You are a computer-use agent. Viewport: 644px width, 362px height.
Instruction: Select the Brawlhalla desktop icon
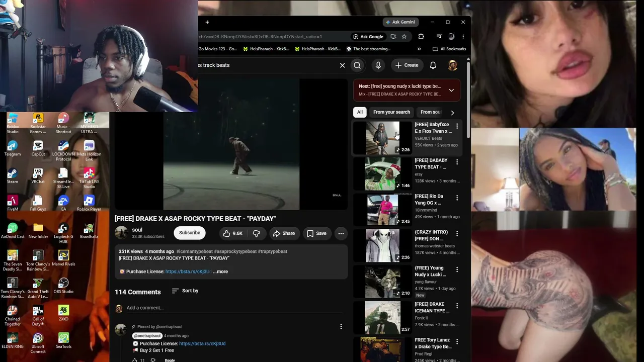(x=89, y=231)
